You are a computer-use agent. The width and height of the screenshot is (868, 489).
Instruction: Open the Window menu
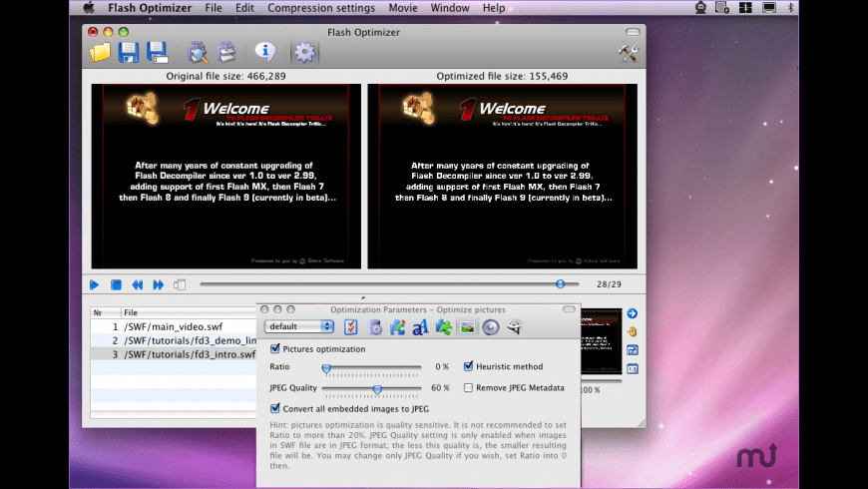450,8
